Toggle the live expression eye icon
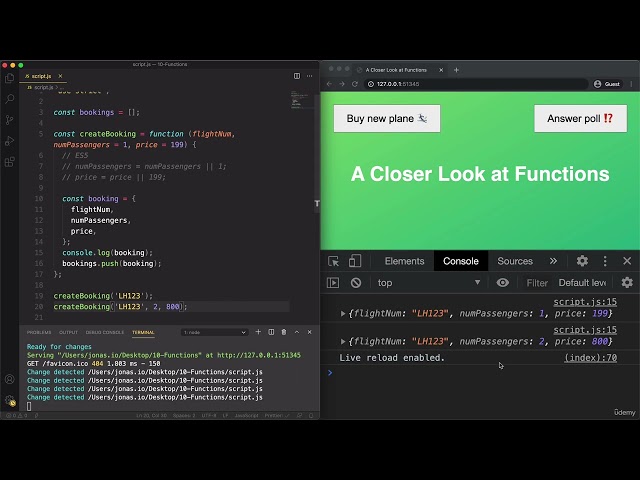 [x=502, y=282]
